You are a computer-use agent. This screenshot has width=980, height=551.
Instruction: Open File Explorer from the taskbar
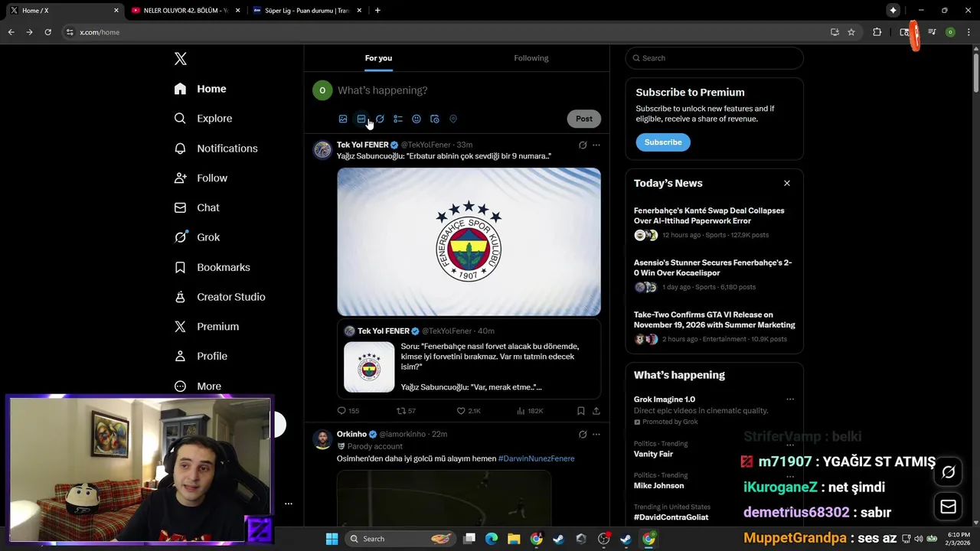point(514,539)
